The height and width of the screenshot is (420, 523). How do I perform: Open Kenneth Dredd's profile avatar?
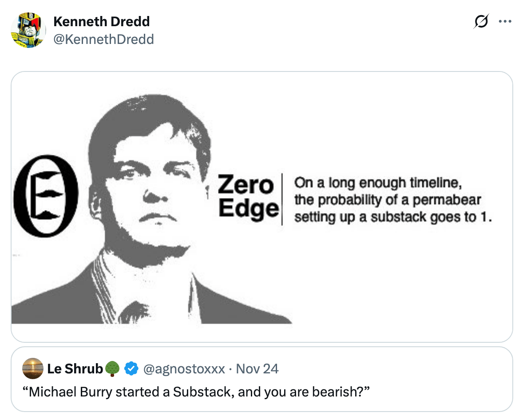[28, 30]
